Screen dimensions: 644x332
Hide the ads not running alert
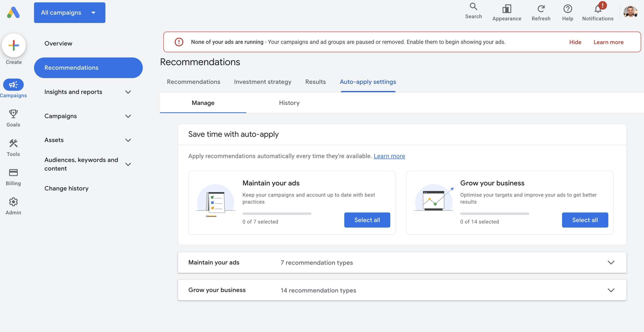coord(575,42)
